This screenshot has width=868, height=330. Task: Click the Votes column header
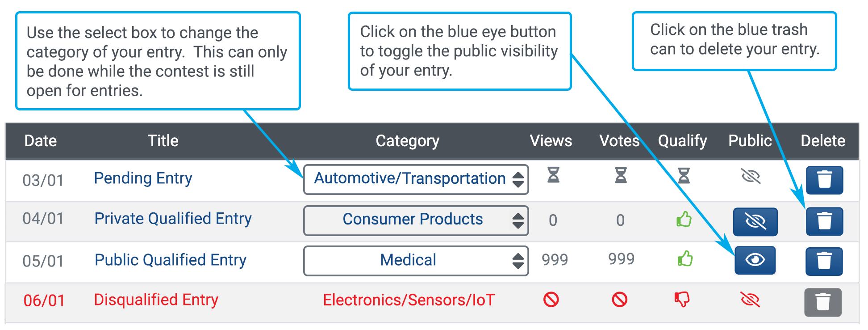[619, 141]
